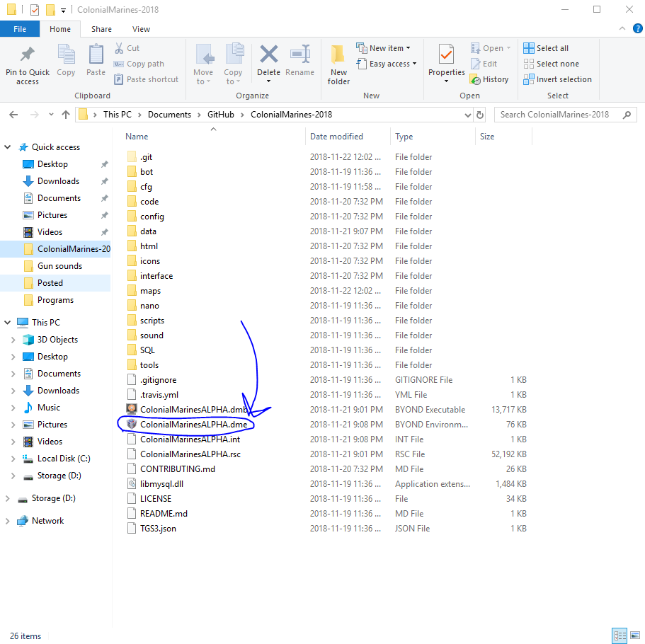Open Storage (D:) under This PC
The image size is (645, 644).
pyautogui.click(x=59, y=476)
